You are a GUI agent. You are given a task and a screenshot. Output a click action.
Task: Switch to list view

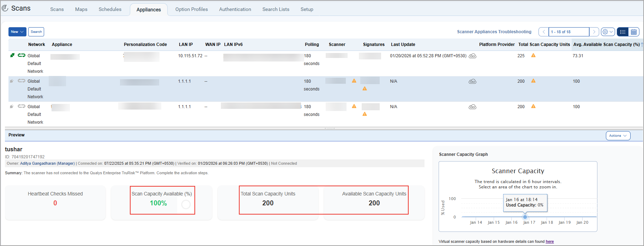(622, 32)
